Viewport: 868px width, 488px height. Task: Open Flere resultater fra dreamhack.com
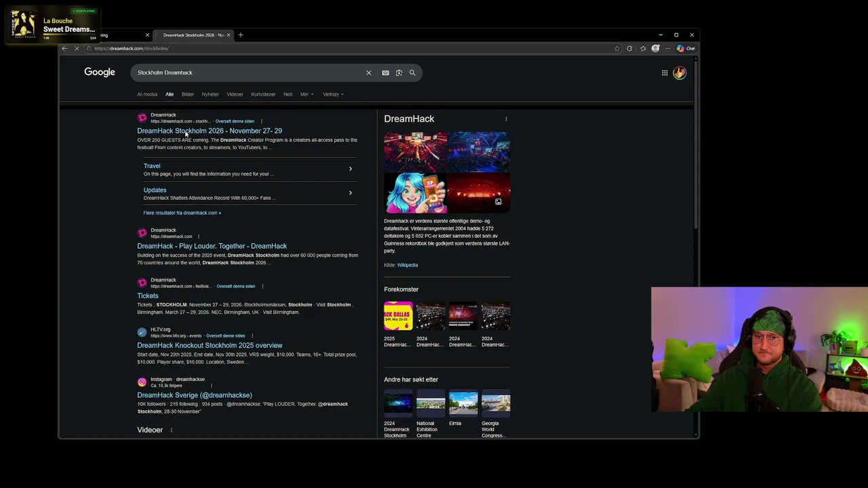pyautogui.click(x=182, y=213)
